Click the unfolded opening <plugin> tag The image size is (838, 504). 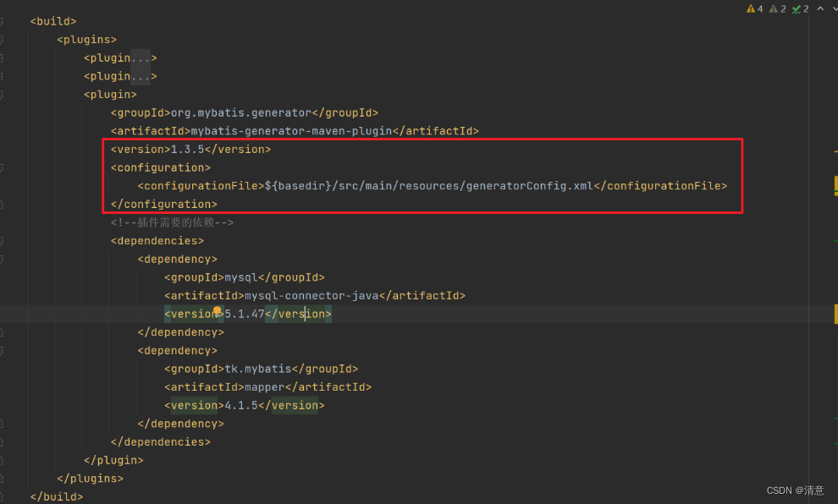110,95
